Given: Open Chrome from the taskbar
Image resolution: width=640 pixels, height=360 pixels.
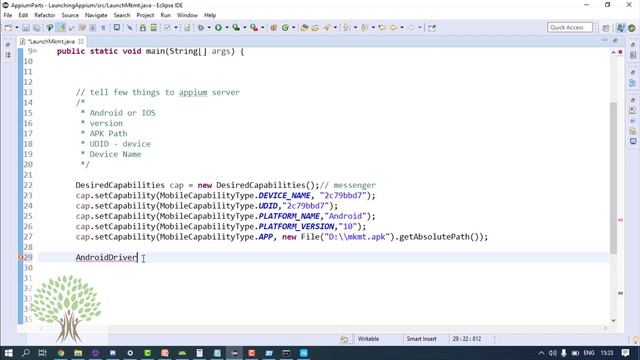Looking at the screenshot, I should 61,353.
